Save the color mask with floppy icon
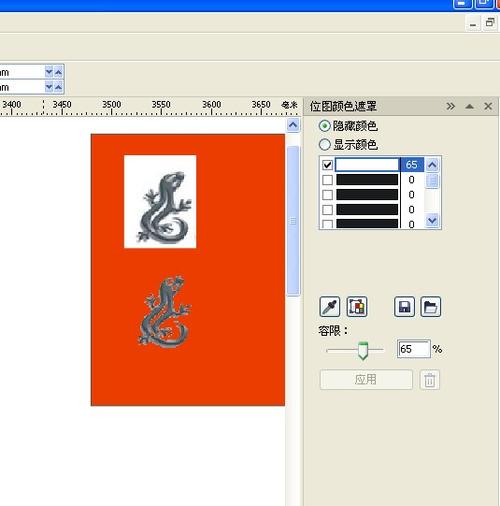This screenshot has height=506, width=500. [404, 306]
